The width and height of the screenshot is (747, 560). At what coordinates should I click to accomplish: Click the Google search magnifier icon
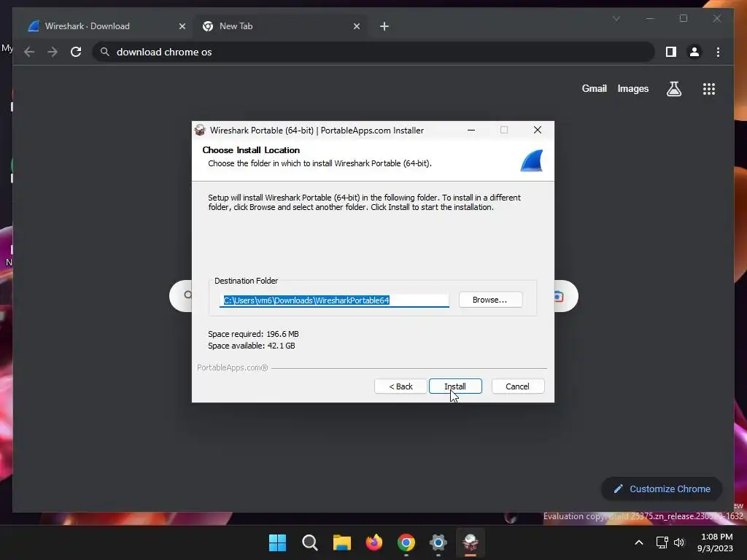187,295
